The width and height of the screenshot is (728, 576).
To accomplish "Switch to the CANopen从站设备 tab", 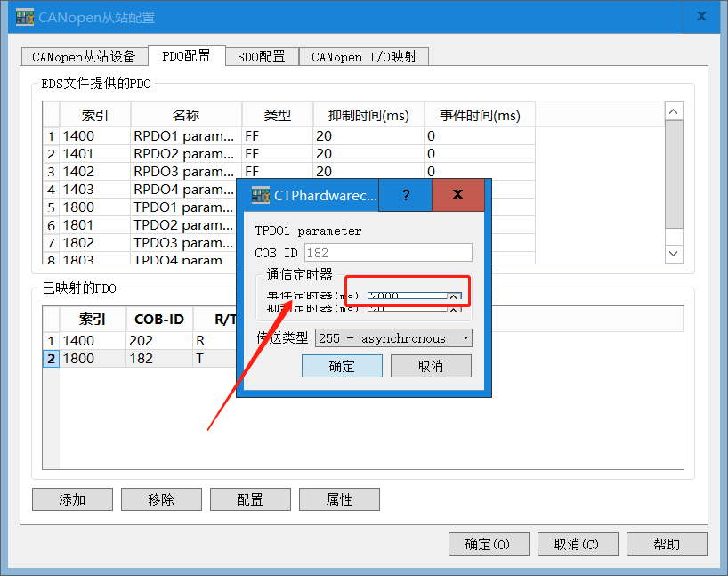I will (x=84, y=57).
